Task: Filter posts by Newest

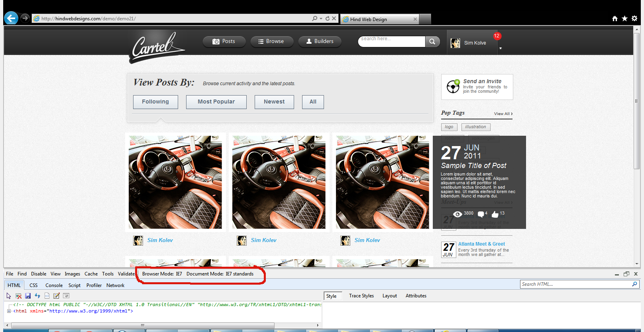Action: (274, 102)
